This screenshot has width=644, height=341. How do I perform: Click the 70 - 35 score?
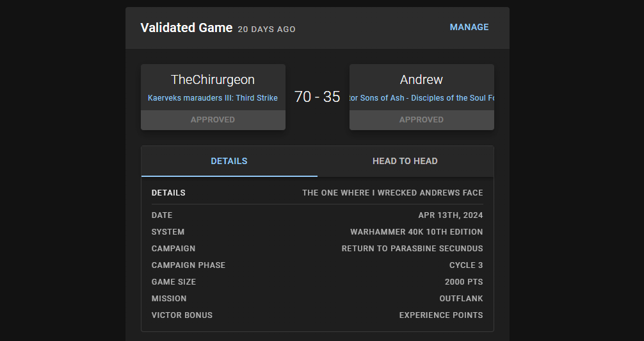[318, 97]
